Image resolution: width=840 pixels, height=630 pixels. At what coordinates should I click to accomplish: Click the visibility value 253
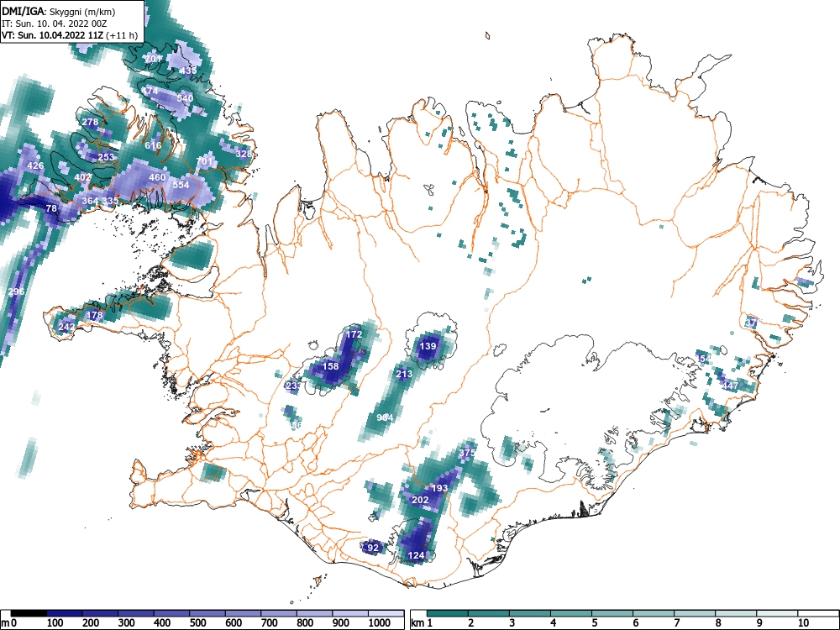[x=106, y=157]
